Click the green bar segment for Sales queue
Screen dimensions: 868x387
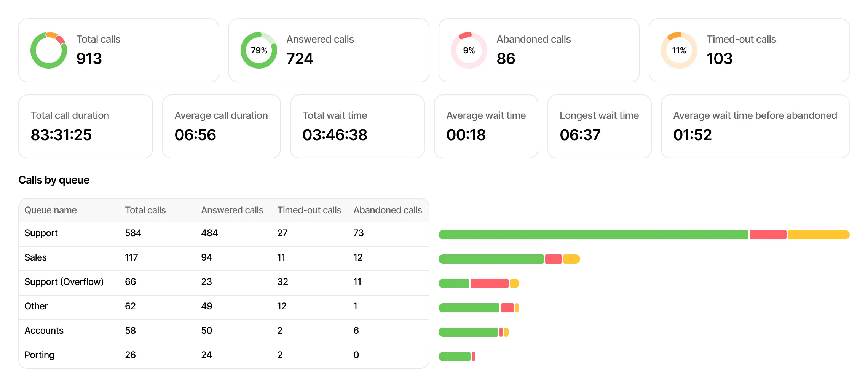tap(491, 259)
